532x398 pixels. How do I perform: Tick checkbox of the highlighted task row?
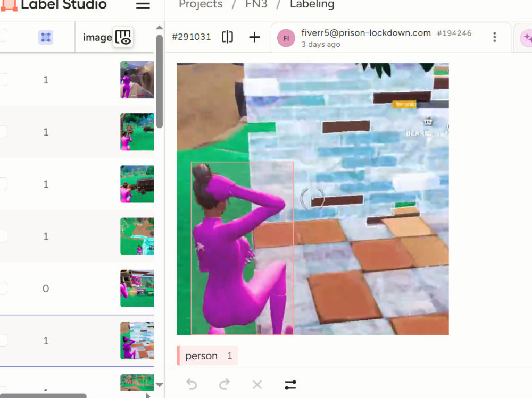coord(3,341)
